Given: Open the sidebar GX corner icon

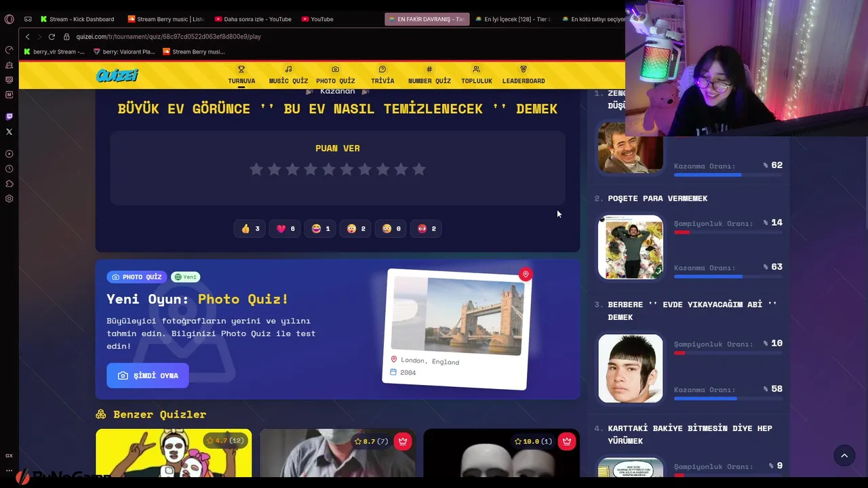Looking at the screenshot, I should pyautogui.click(x=9, y=455).
